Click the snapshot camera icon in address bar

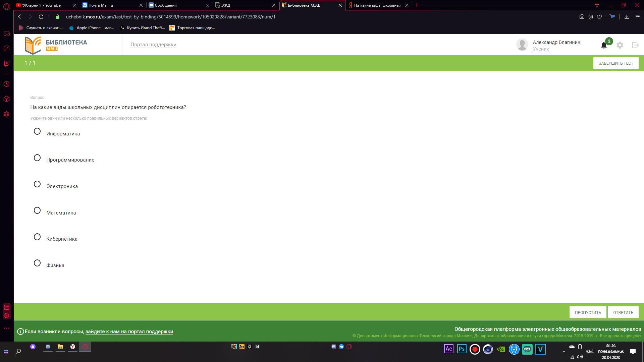[582, 17]
